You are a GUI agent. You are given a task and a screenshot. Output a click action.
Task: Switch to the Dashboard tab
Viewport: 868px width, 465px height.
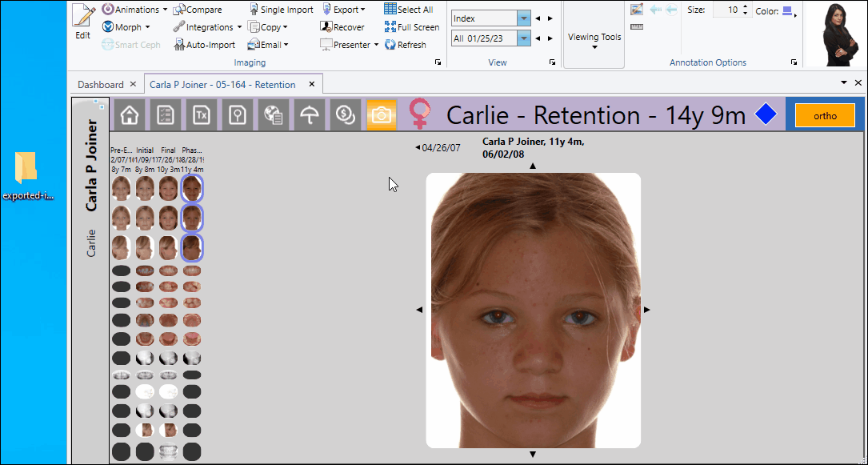pos(101,84)
